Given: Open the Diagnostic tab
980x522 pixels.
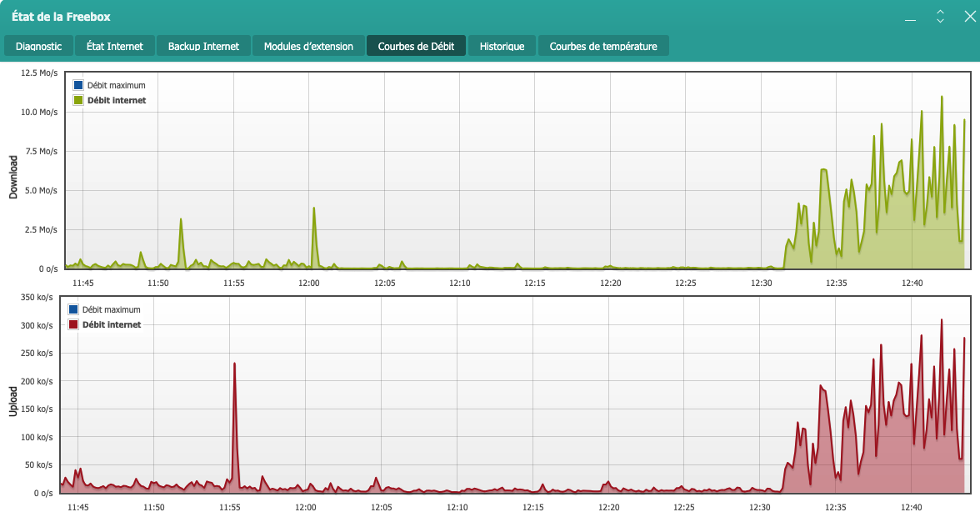Looking at the screenshot, I should point(38,46).
